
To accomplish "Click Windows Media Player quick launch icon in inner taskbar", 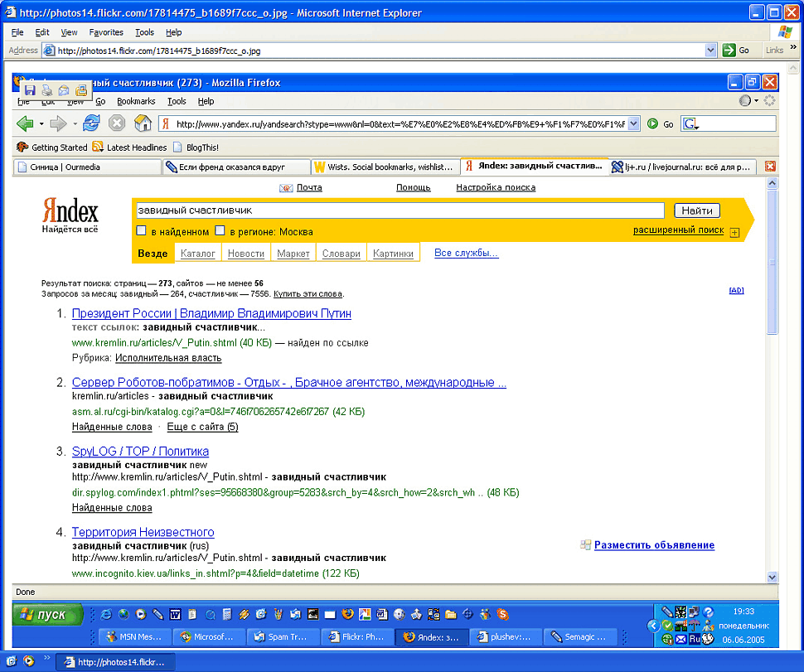I will (x=141, y=614).
